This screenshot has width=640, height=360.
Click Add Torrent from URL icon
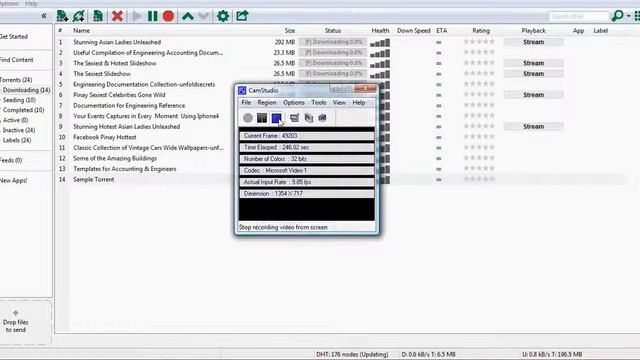(x=78, y=16)
